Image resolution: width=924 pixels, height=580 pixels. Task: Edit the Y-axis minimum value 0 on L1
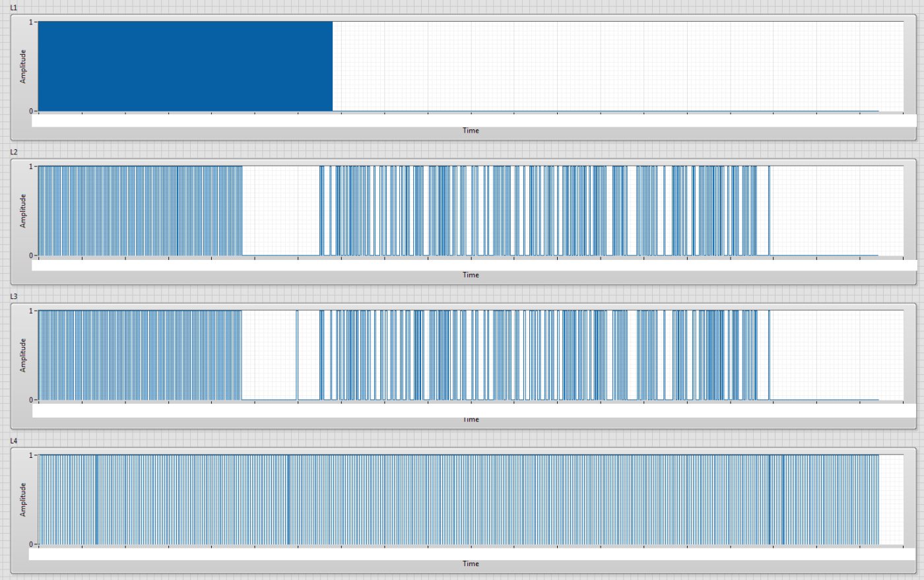point(30,111)
